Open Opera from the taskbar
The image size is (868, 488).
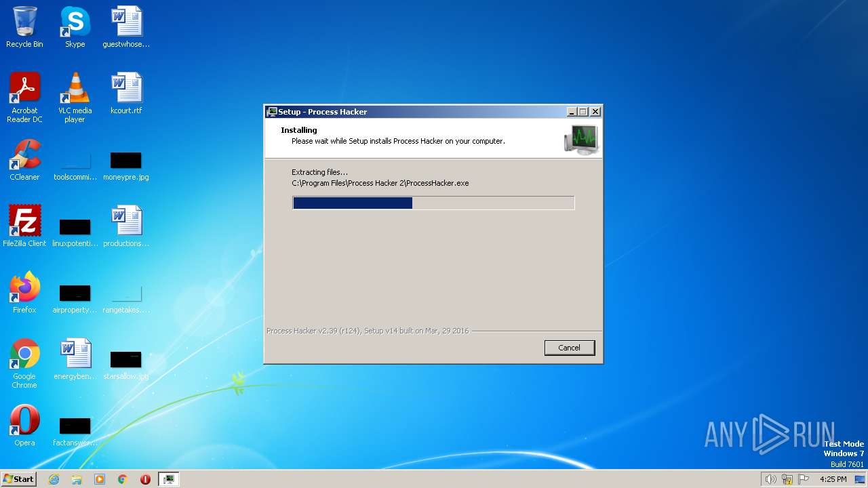pyautogui.click(x=145, y=479)
